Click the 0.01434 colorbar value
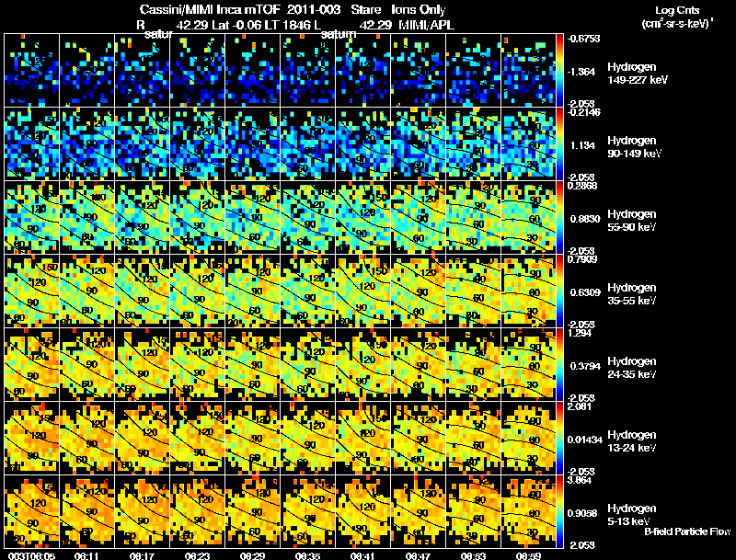This screenshot has width=736, height=560. 584,440
